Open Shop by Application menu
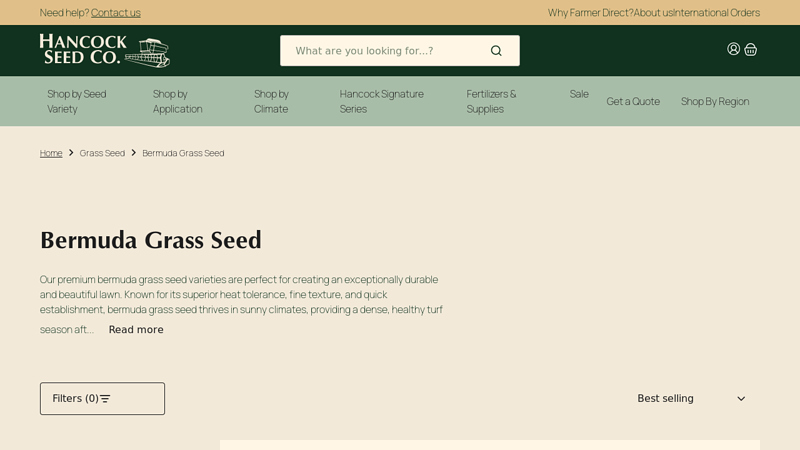This screenshot has height=450, width=800. pos(178,101)
